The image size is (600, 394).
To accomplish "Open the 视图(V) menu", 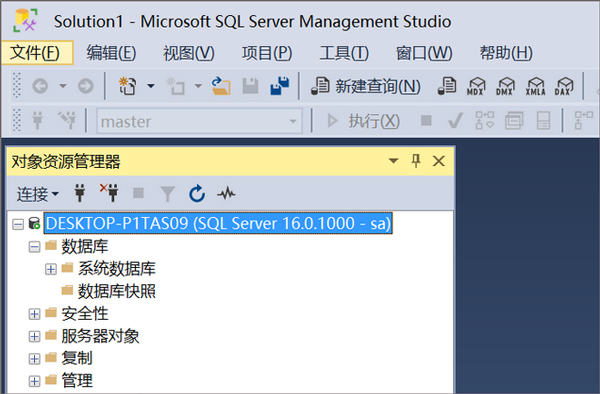I will [189, 53].
